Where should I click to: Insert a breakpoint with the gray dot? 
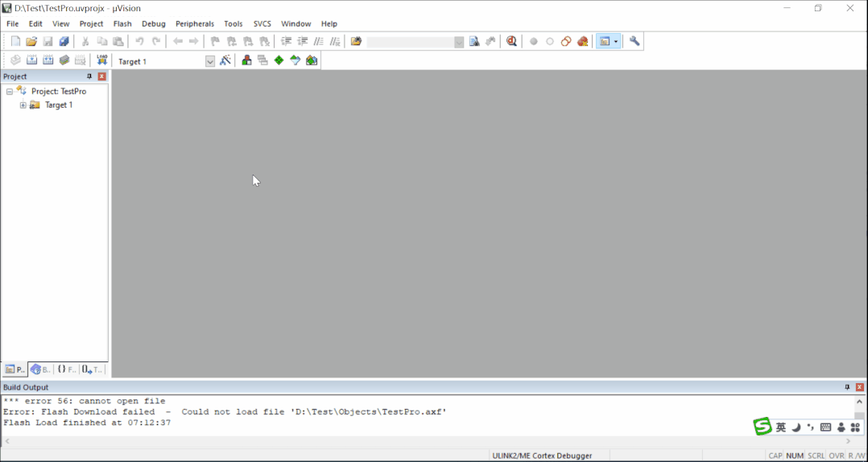pos(534,42)
